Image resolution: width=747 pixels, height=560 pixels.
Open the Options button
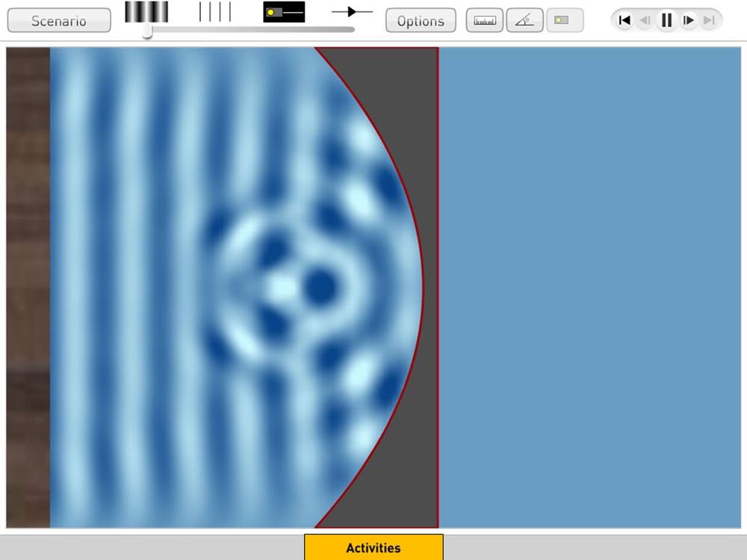click(421, 20)
